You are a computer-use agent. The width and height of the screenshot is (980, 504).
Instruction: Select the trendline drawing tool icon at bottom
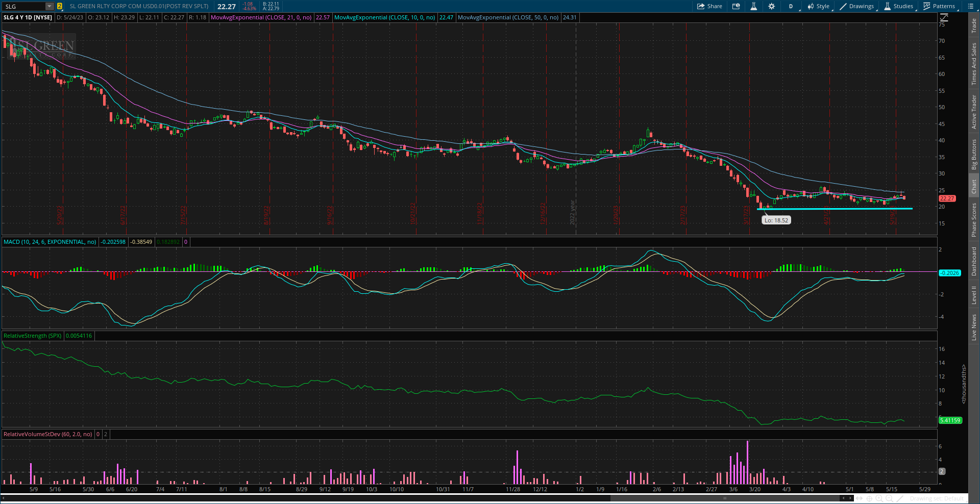coord(900,498)
